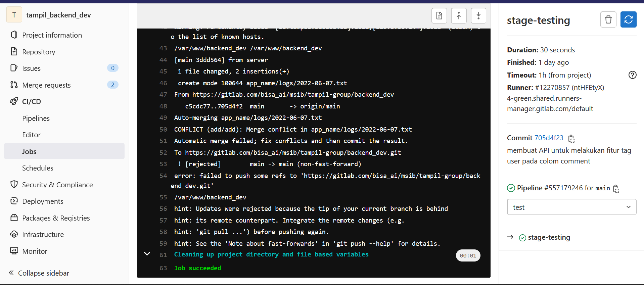
Task: Copy pipeline ID clipboard icon
Action: (616, 189)
